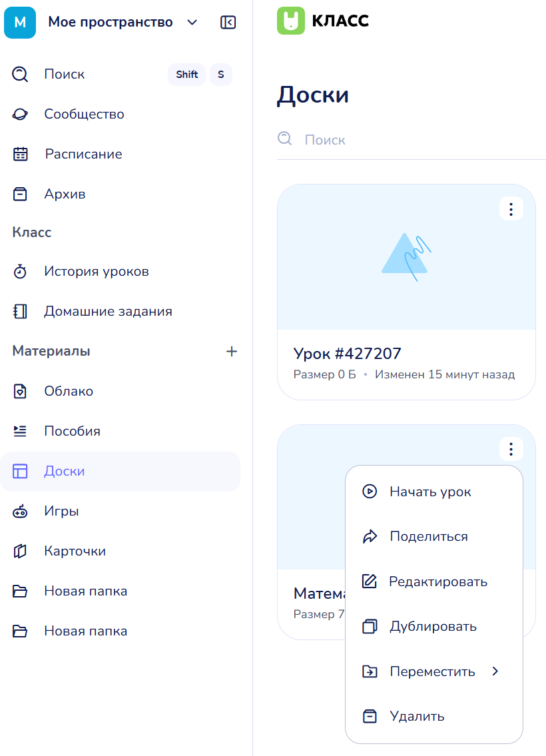546x756 pixels.
Task: Select Начать урок in context menu
Action: pyautogui.click(x=433, y=492)
